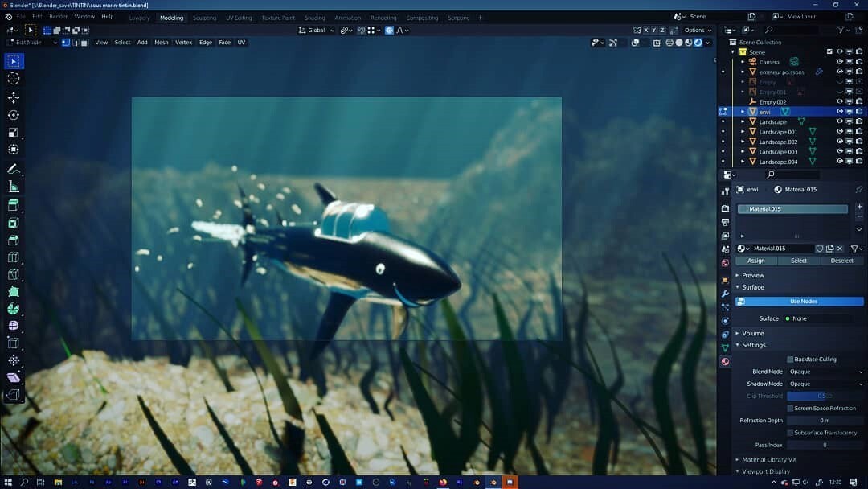Toggle X-Ray view

[657, 43]
